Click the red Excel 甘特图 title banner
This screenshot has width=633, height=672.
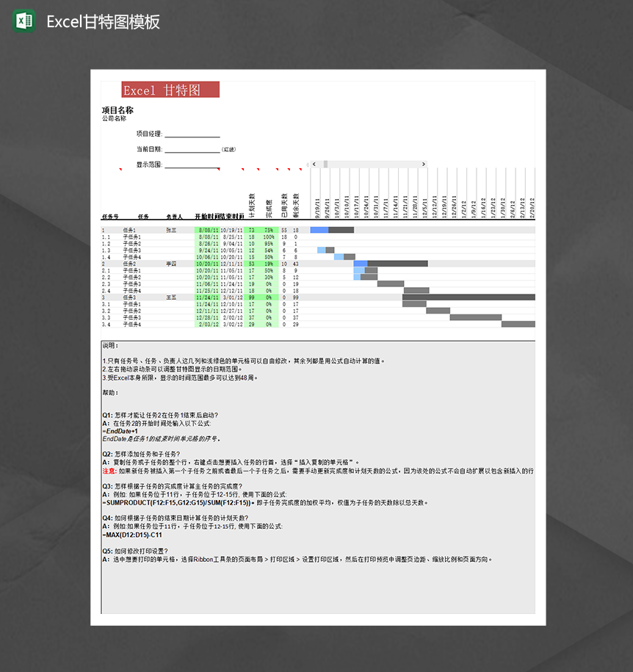[x=170, y=89]
